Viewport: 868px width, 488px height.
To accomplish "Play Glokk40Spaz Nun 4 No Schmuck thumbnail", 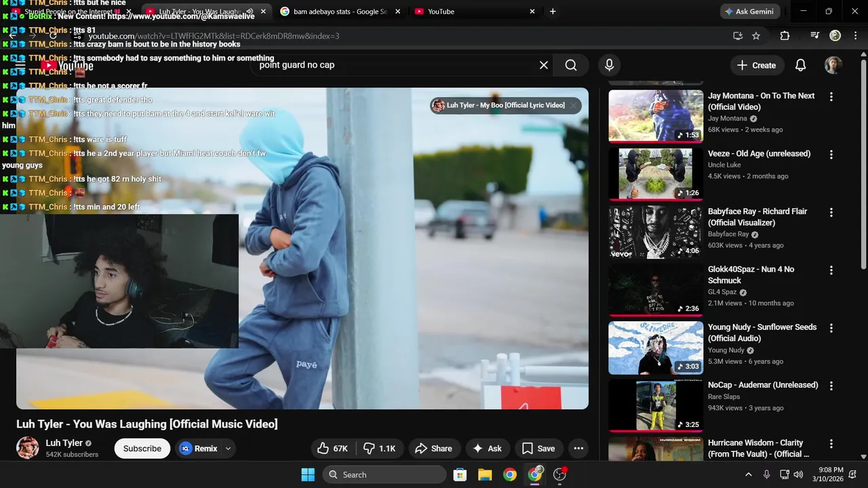I will (656, 289).
